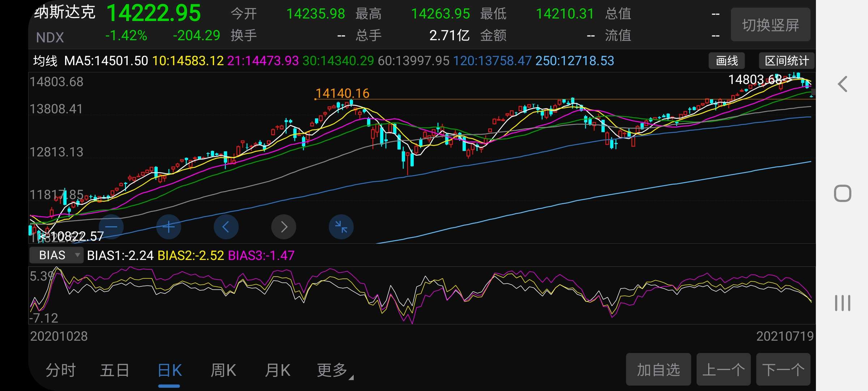Tap the 14803.68 chart high marker
The height and width of the screenshot is (391, 868).
tap(755, 79)
